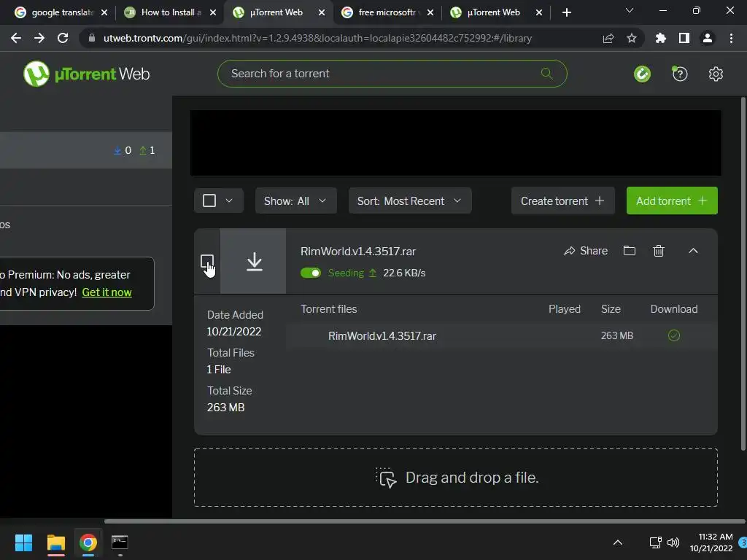The height and width of the screenshot is (560, 747).
Task: Show hidden system tray icons
Action: tap(617, 542)
